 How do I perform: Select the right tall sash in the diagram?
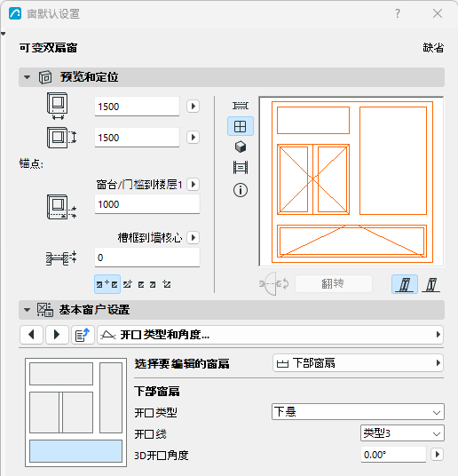click(111, 398)
